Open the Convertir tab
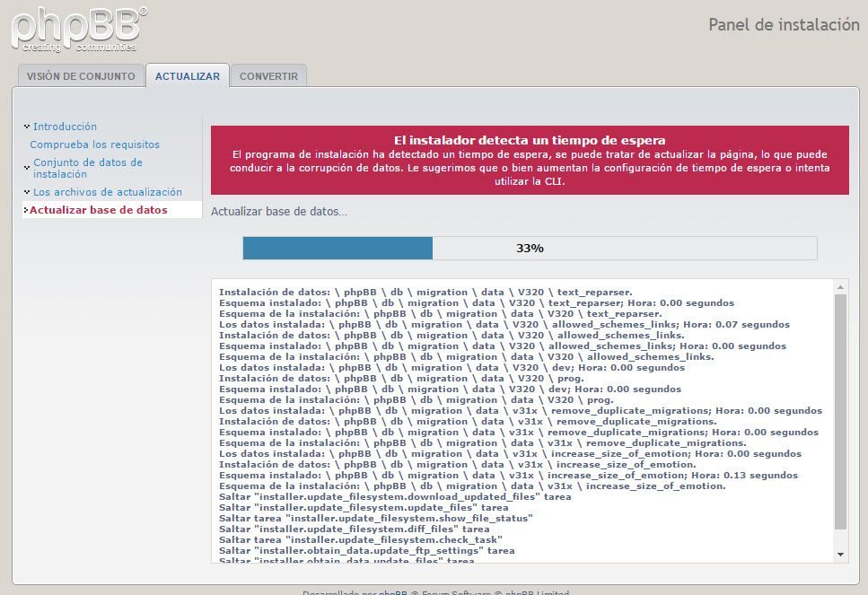 point(268,76)
